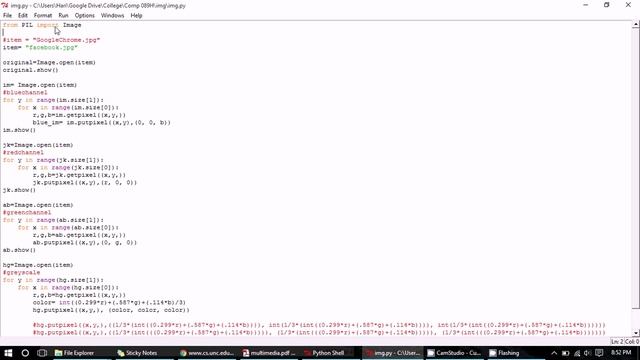This screenshot has width=640, height=360.
Task: Click the '#greenchannel' comment
Action: (x=27, y=213)
